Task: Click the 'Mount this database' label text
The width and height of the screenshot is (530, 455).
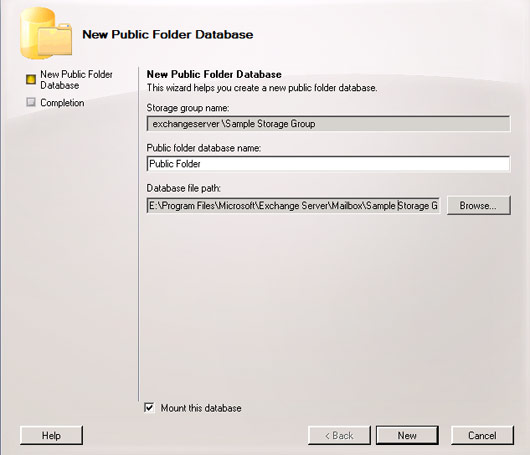Action: click(x=201, y=408)
